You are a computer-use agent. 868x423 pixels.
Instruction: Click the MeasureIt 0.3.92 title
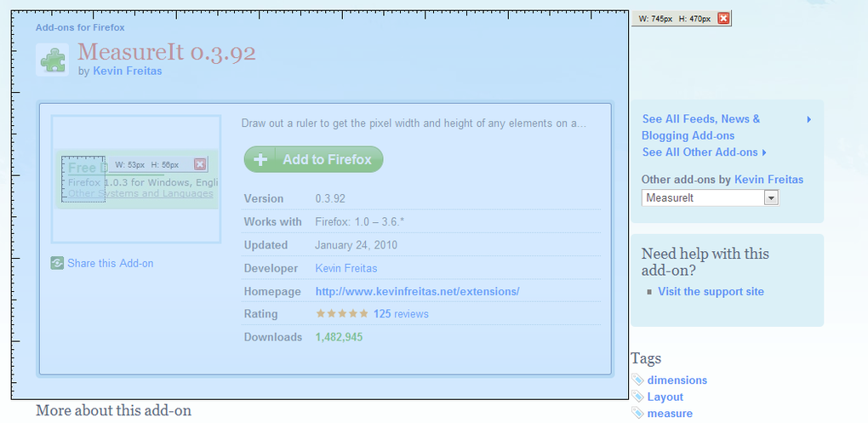(167, 52)
